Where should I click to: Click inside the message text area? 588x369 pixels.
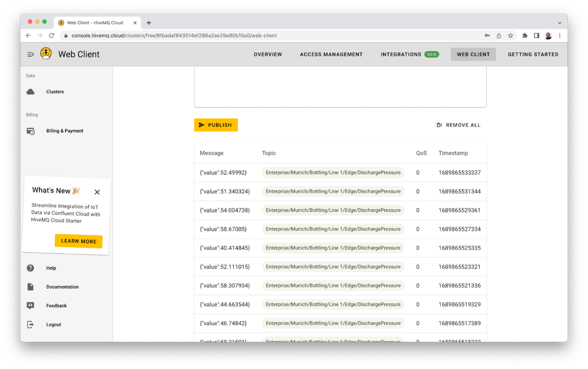[x=340, y=87]
